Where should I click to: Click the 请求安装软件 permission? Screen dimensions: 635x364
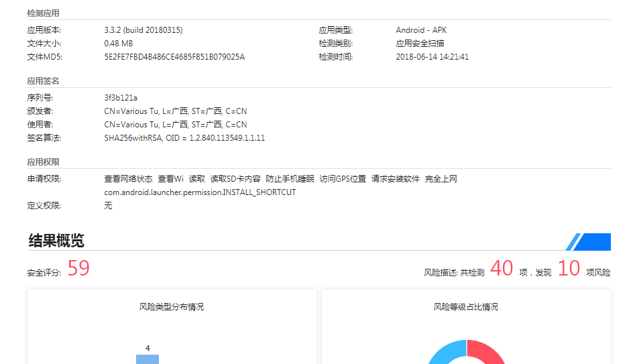coord(395,178)
